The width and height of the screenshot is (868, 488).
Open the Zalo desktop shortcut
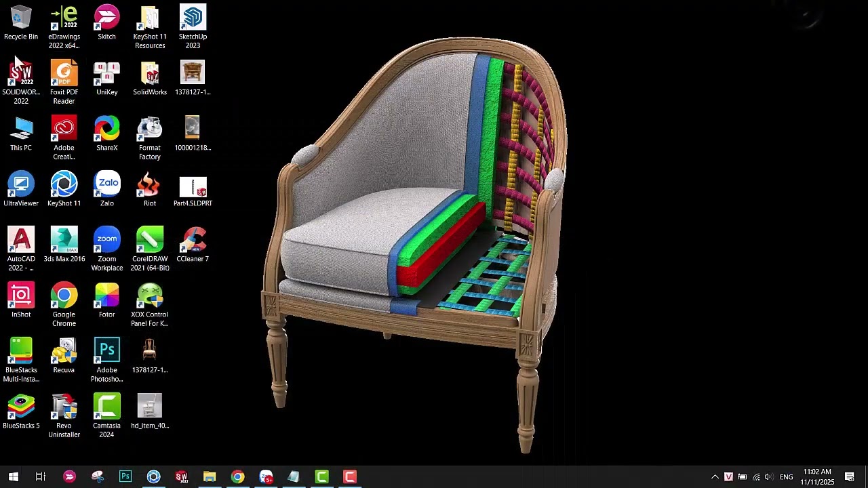tap(107, 190)
